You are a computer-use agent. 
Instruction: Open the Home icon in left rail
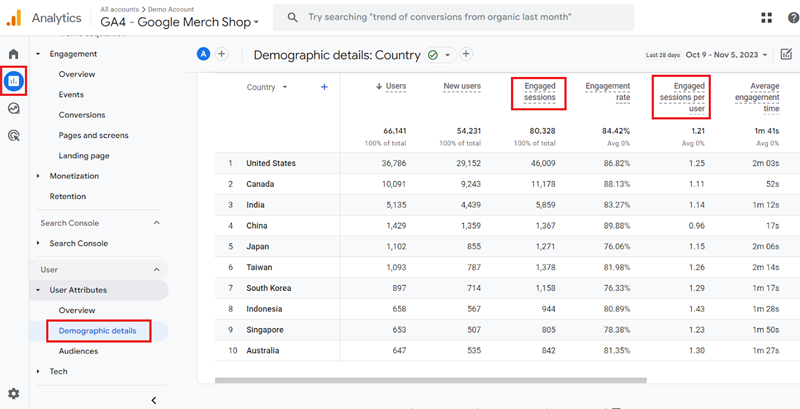pos(14,54)
